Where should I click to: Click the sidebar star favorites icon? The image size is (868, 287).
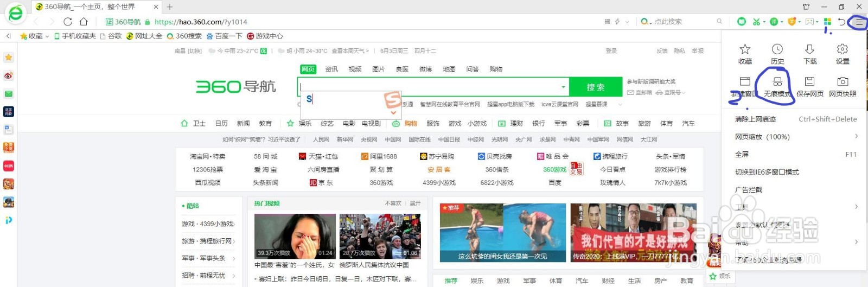point(8,58)
